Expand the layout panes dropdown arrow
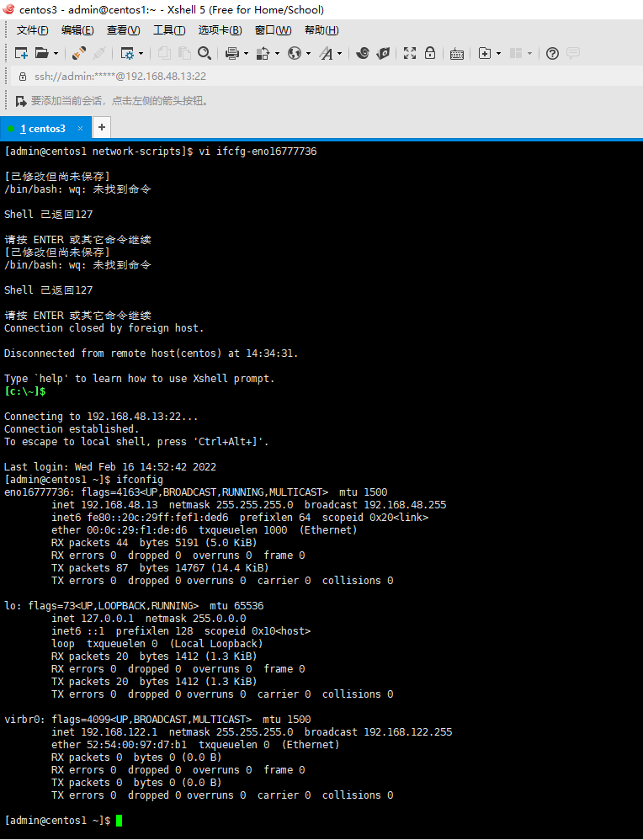 (530, 53)
